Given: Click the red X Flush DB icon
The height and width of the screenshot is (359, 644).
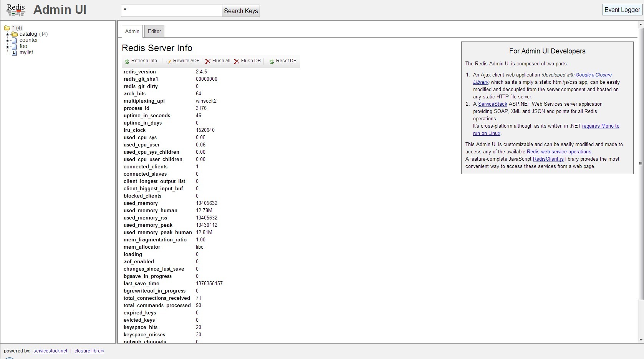Looking at the screenshot, I should [x=237, y=61].
